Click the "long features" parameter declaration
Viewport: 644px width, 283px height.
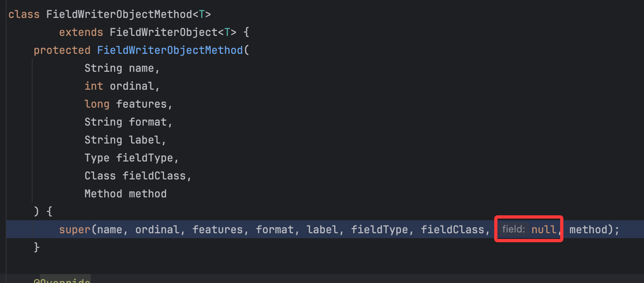pyautogui.click(x=128, y=104)
